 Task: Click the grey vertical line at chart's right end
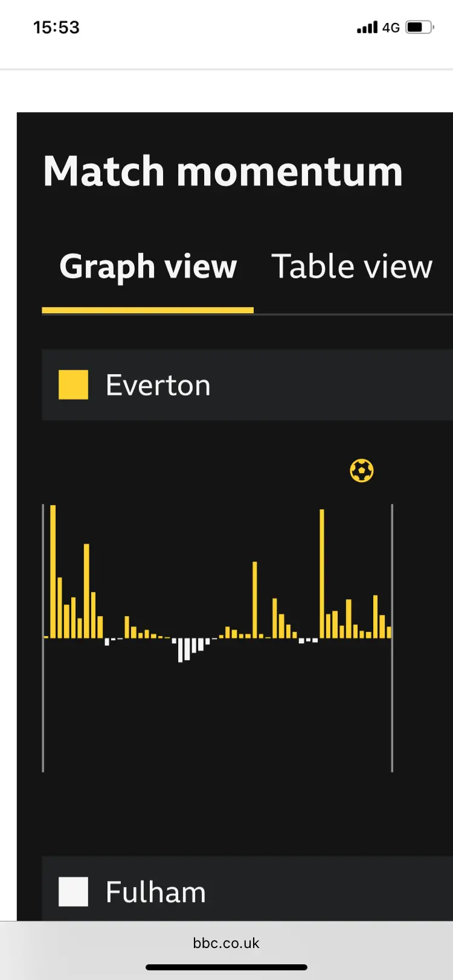click(392, 637)
